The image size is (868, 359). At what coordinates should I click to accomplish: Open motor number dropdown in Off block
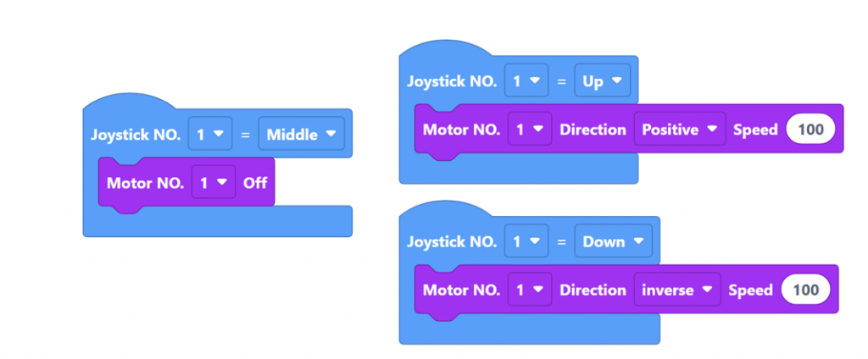coord(214,182)
